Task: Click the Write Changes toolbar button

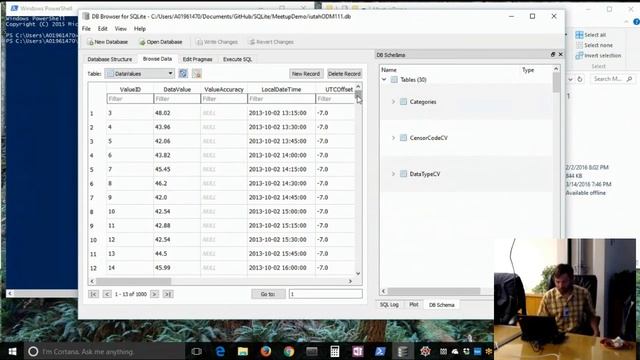Action: click(x=217, y=42)
